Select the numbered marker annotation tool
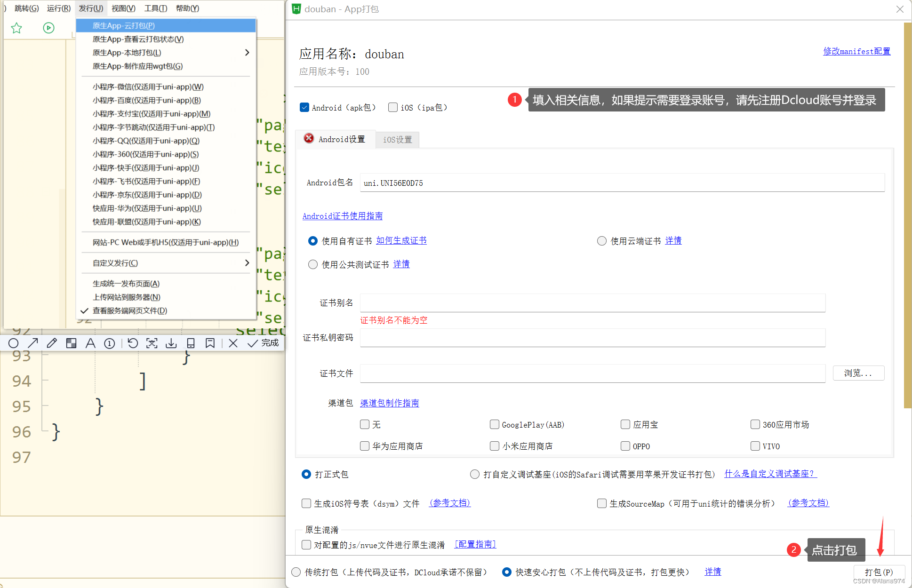Image resolution: width=912 pixels, height=588 pixels. 109,343
